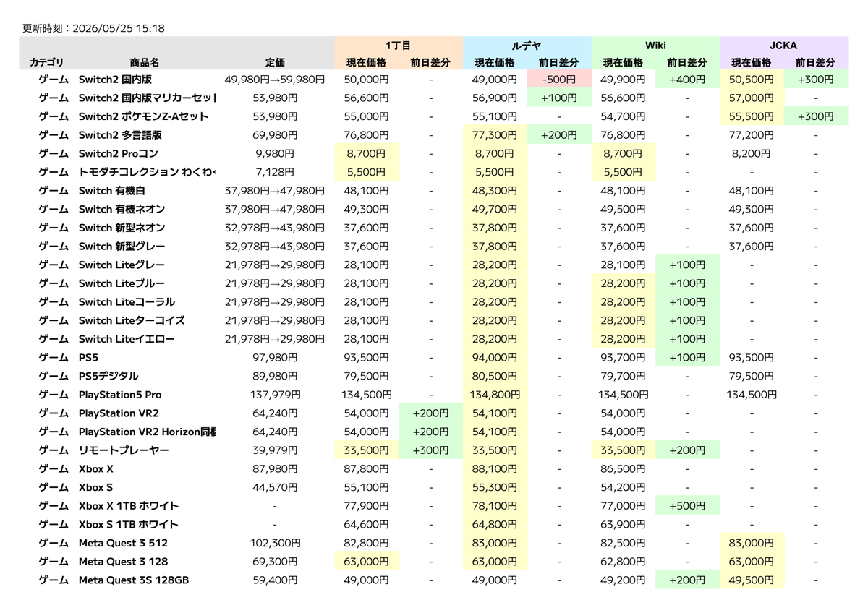Click the 49,200円 Wiki price

pyautogui.click(x=624, y=580)
